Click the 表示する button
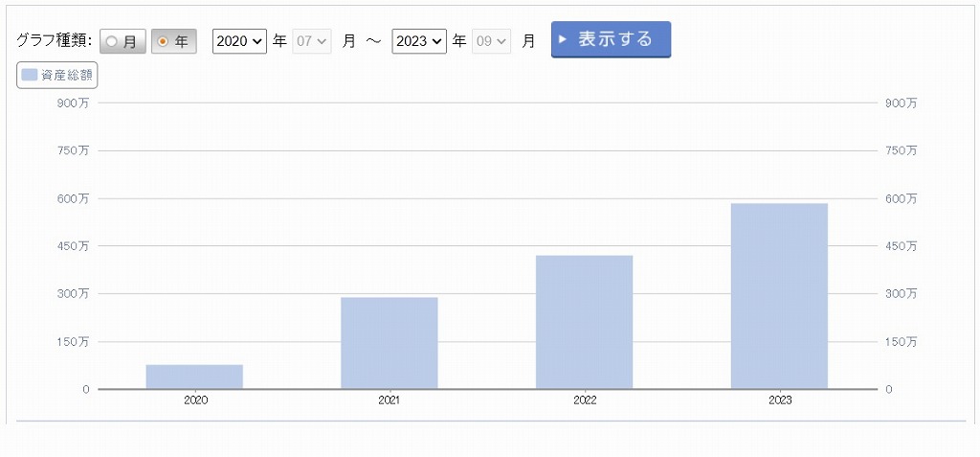Image resolution: width=980 pixels, height=457 pixels. [611, 39]
